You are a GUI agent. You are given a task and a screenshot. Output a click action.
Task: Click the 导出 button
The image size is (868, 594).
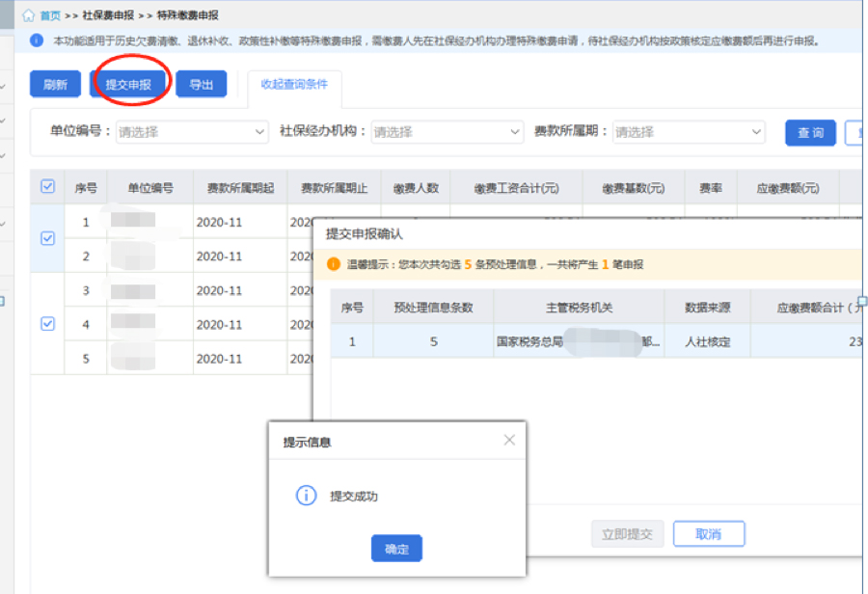[x=201, y=85]
